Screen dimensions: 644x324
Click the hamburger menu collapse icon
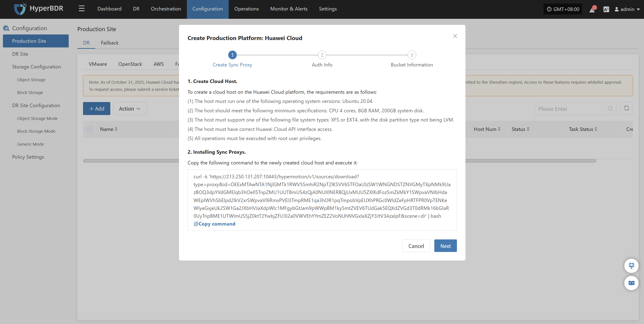click(81, 9)
